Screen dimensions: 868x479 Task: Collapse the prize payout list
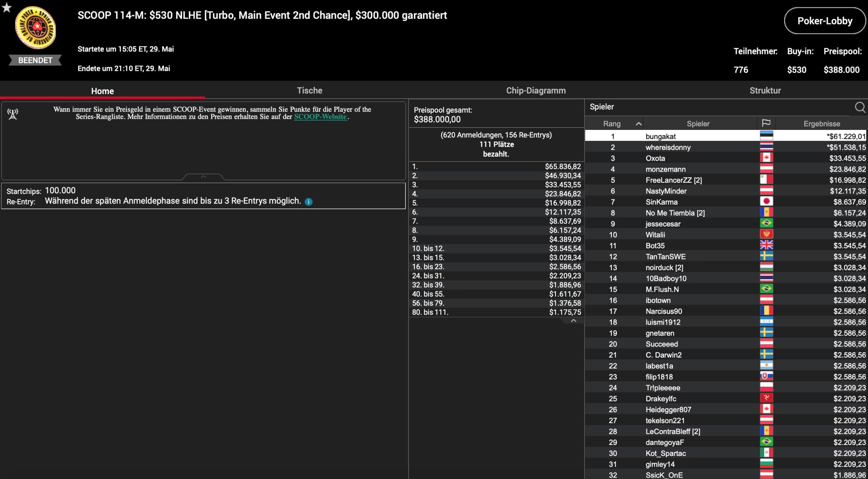point(573,321)
